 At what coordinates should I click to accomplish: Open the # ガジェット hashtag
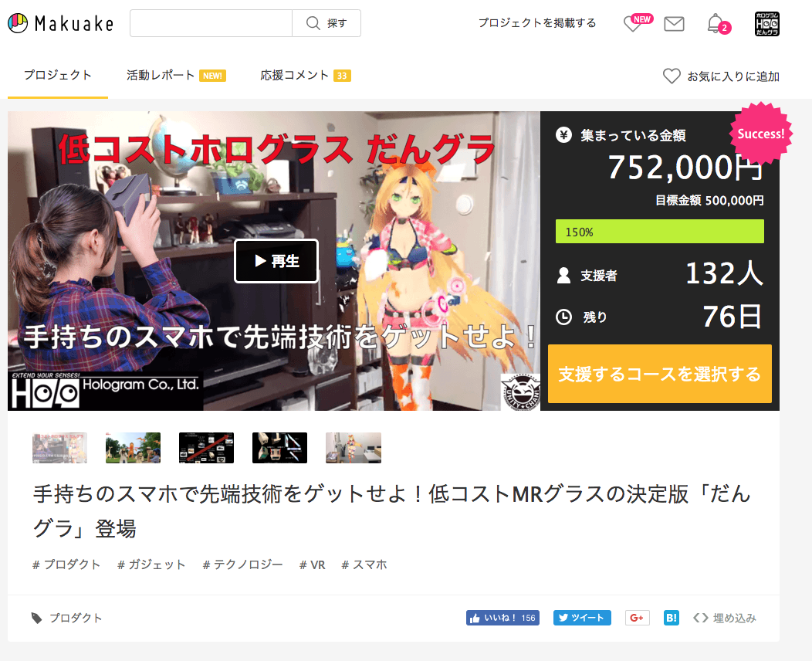coord(151,564)
